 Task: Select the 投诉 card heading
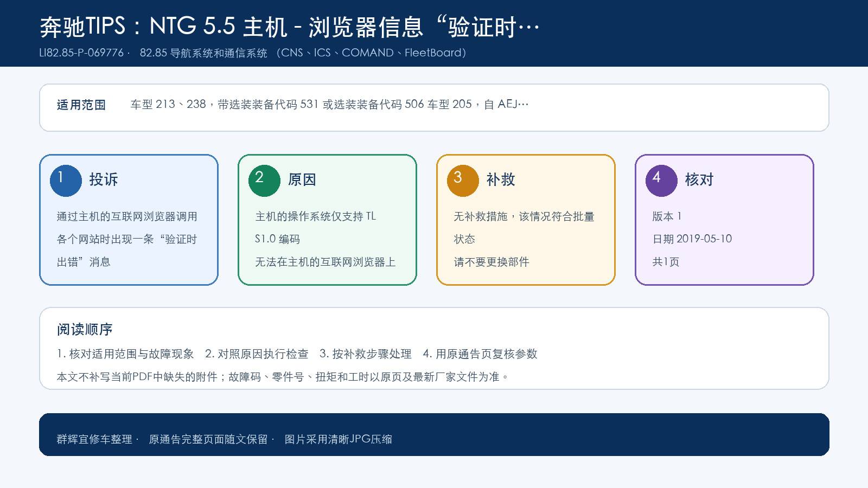104,179
